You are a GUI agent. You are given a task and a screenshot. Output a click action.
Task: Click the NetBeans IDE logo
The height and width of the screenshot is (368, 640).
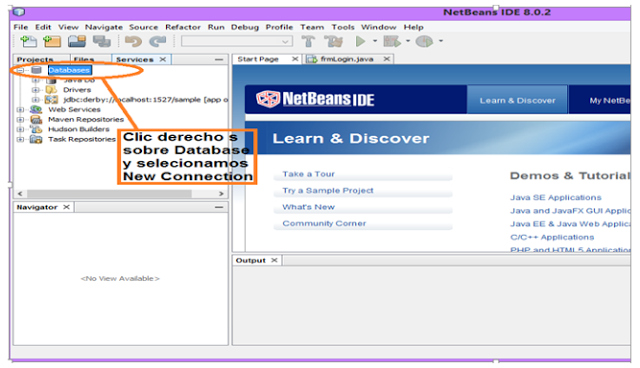pyautogui.click(x=315, y=99)
